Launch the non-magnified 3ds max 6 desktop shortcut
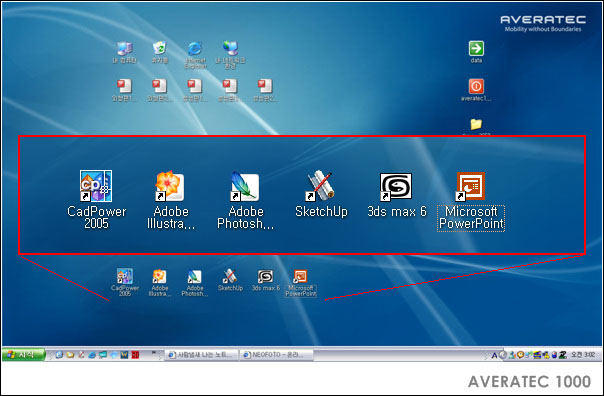 pos(265,280)
